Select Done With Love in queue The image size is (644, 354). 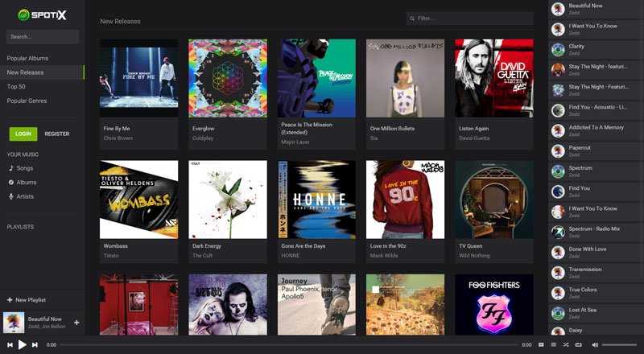(596, 252)
